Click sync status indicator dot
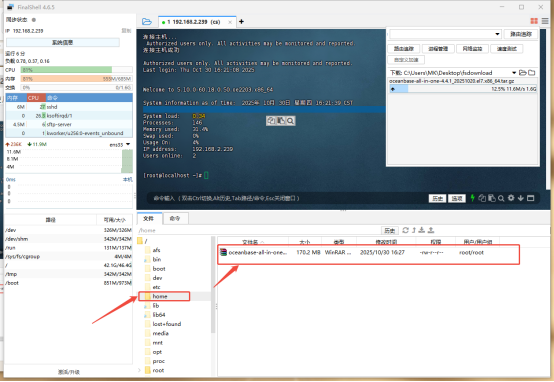 [x=34, y=20]
